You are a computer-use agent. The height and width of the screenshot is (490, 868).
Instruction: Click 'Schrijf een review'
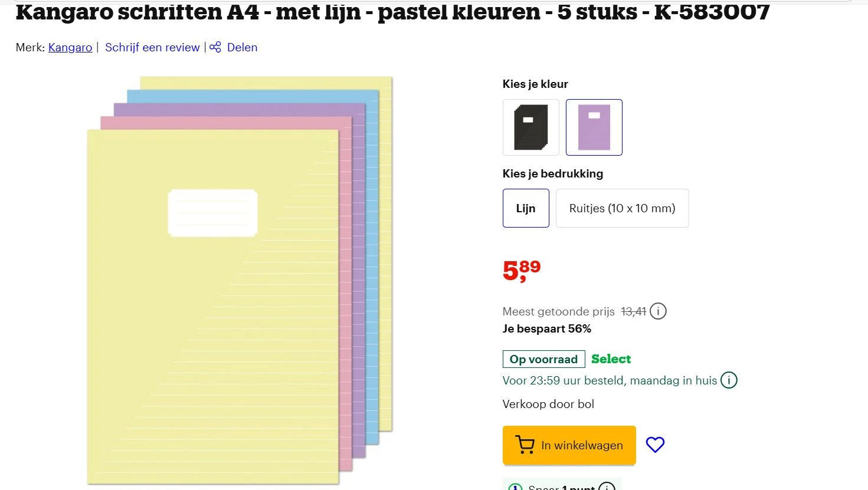pyautogui.click(x=152, y=47)
